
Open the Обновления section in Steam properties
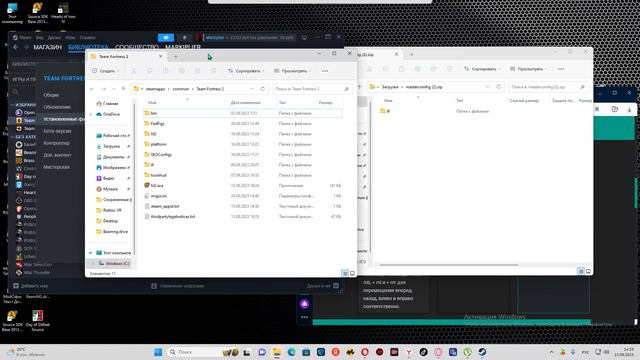[57, 107]
